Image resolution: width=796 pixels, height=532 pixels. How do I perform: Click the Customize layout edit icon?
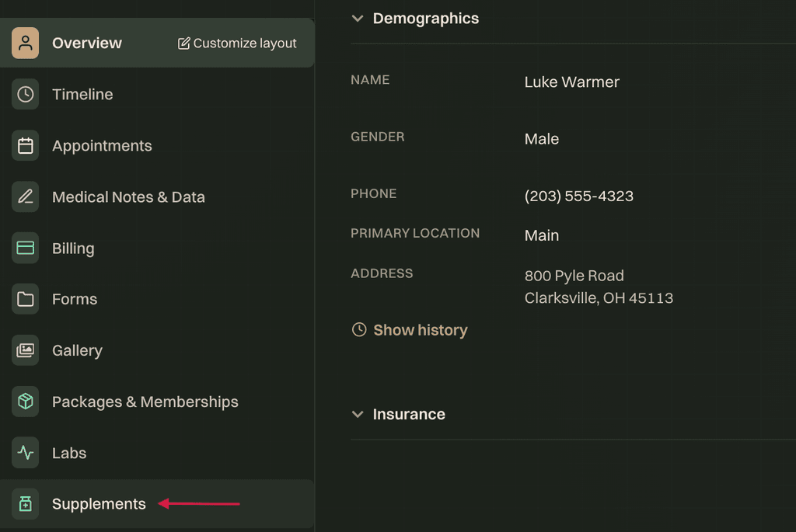[x=183, y=43]
